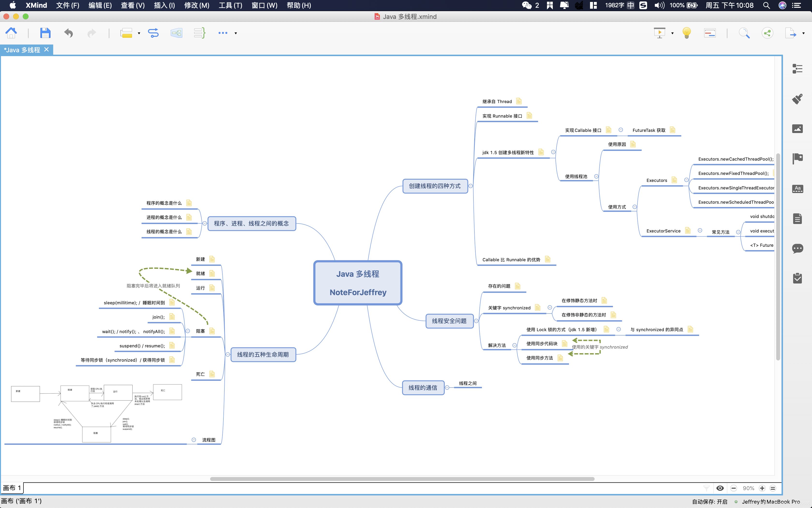Open the Notes panel in sidebar
This screenshot has width=812, height=508.
(797, 218)
